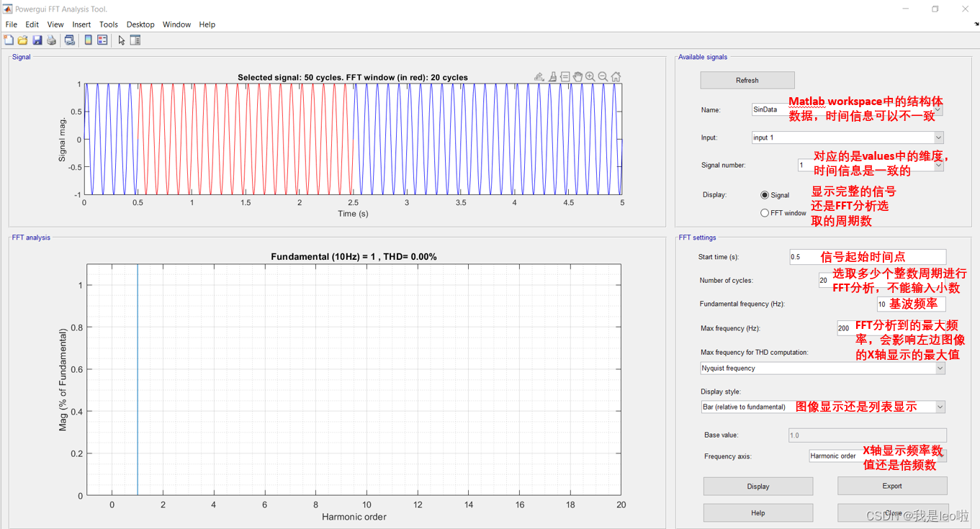980x529 pixels.
Task: Click the 'Fundamental (10Hz) = 1' plot title
Action: coord(354,256)
